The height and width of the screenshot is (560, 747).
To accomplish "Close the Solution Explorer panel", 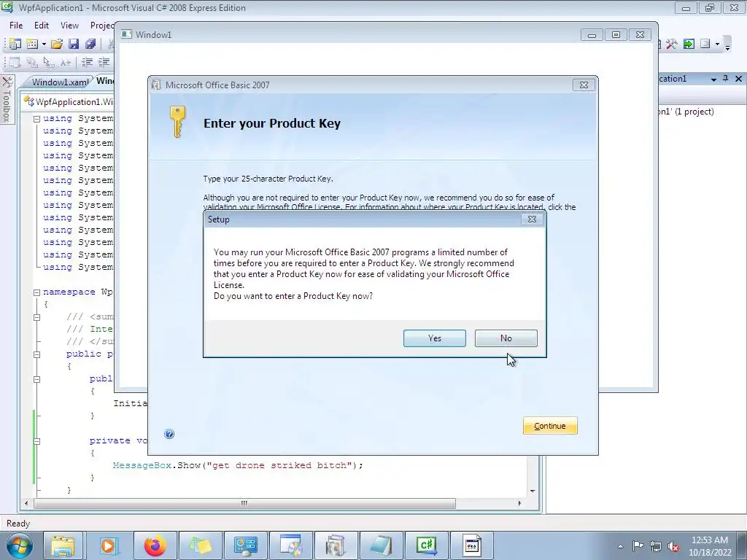I will 738,79.
